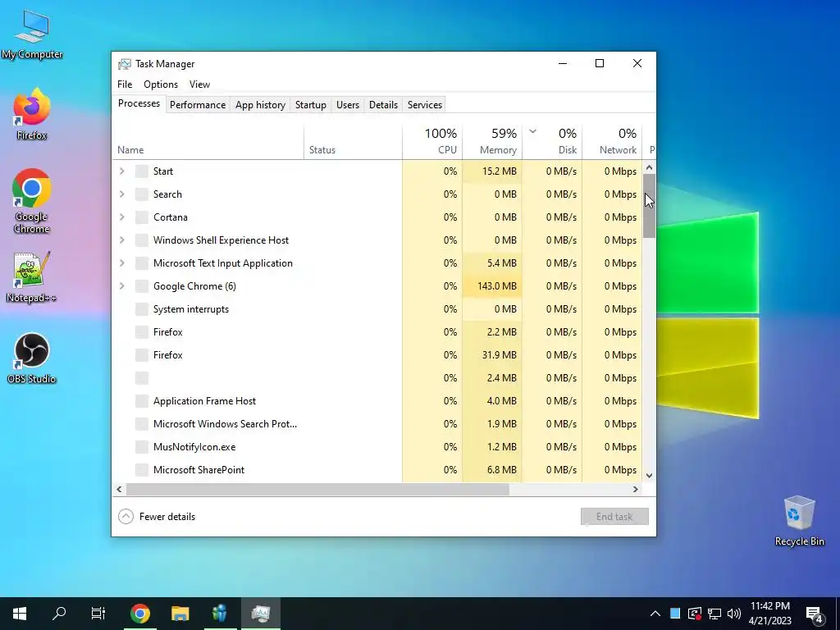
Task: Open the Google Chrome desktop shortcut
Action: [32, 202]
